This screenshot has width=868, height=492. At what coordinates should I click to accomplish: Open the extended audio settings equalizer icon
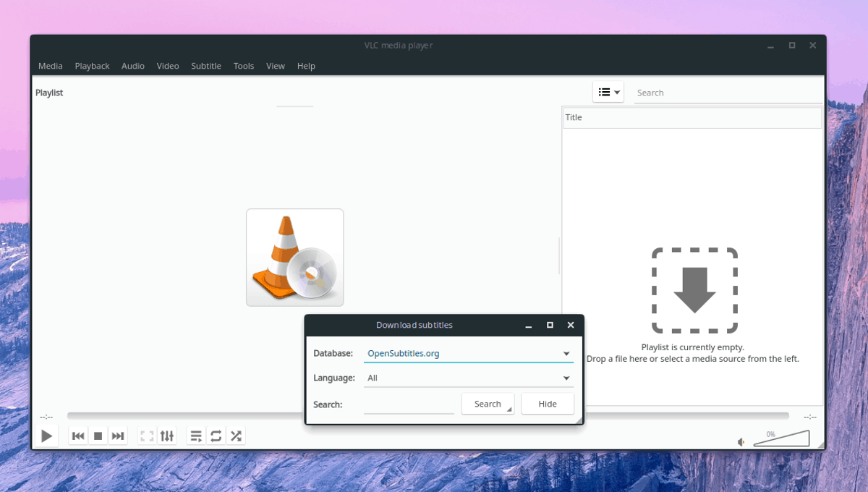[x=167, y=436]
